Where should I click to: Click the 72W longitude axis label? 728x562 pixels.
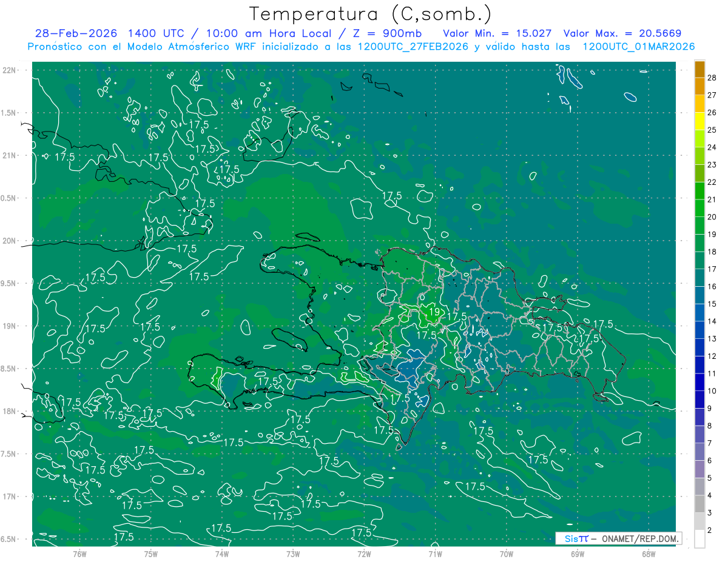364,554
